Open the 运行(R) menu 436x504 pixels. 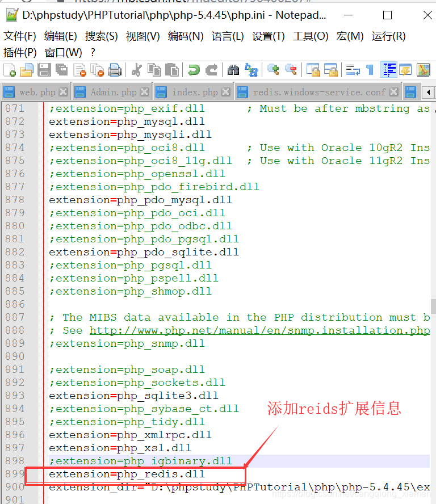click(x=388, y=36)
